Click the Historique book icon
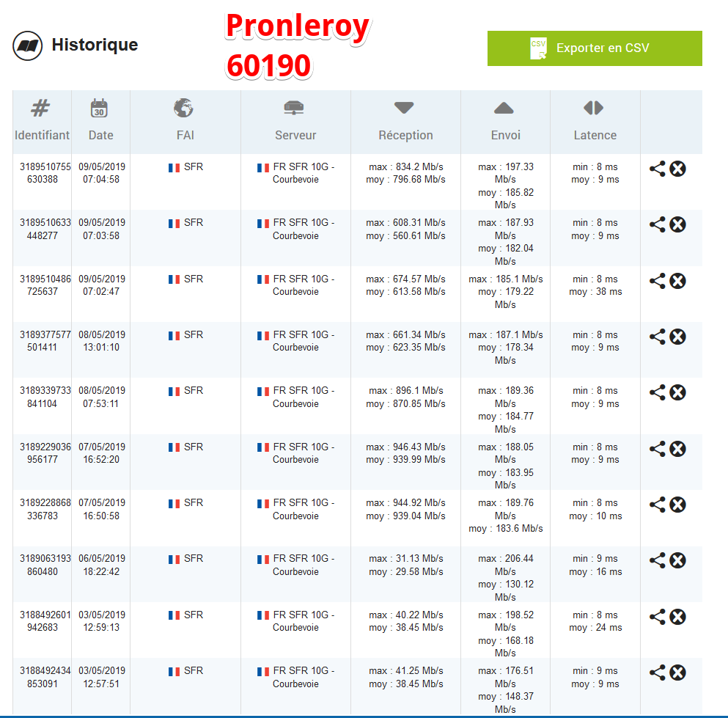 click(x=28, y=46)
